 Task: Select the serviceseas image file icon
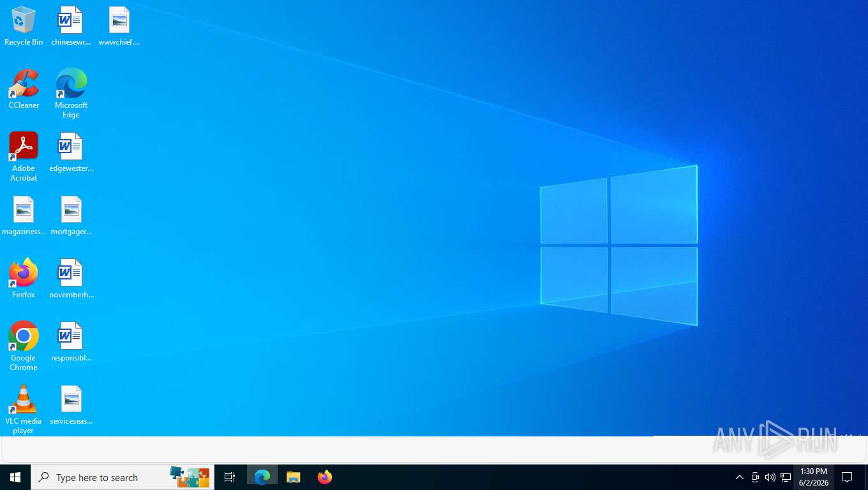(71, 405)
